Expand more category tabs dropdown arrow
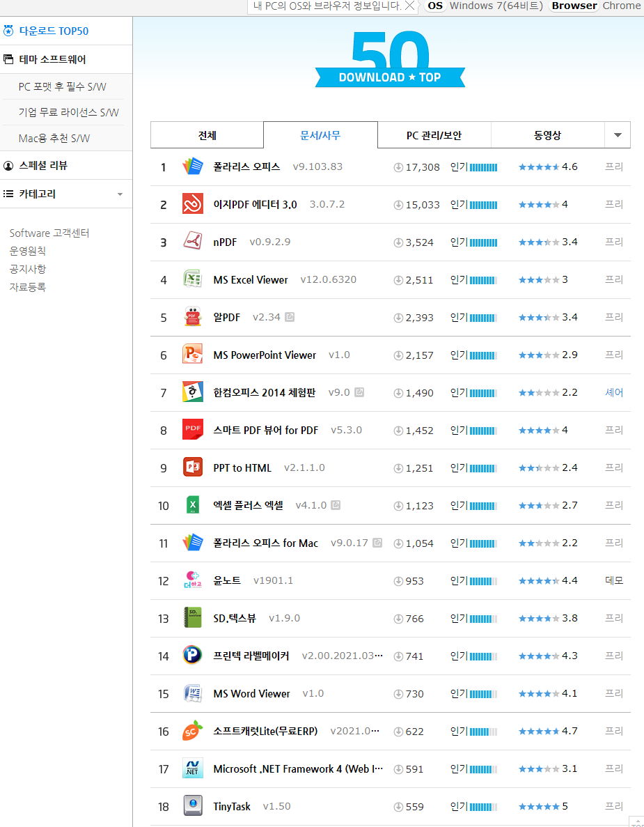The image size is (644, 827). [618, 135]
